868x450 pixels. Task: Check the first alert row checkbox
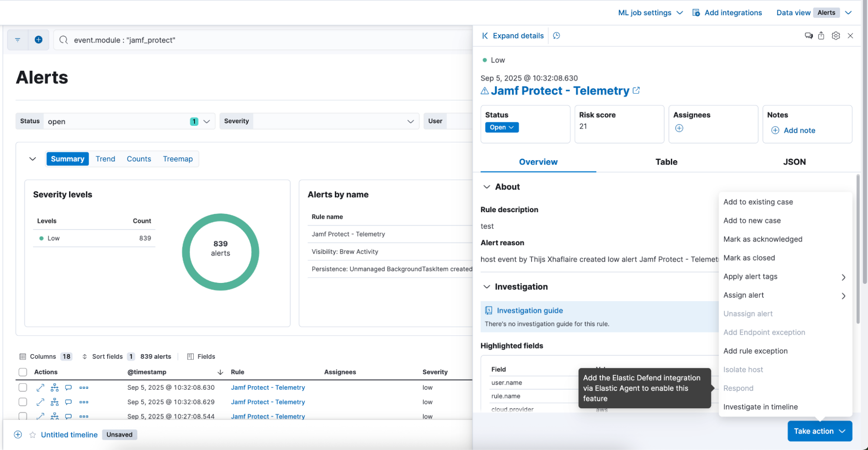pyautogui.click(x=23, y=387)
